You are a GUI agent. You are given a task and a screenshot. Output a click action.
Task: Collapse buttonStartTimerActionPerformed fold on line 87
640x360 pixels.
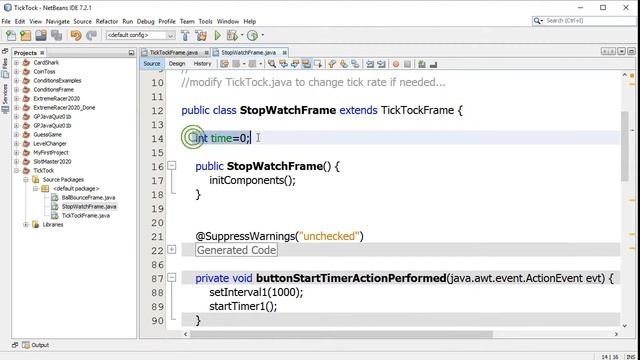pyautogui.click(x=172, y=278)
